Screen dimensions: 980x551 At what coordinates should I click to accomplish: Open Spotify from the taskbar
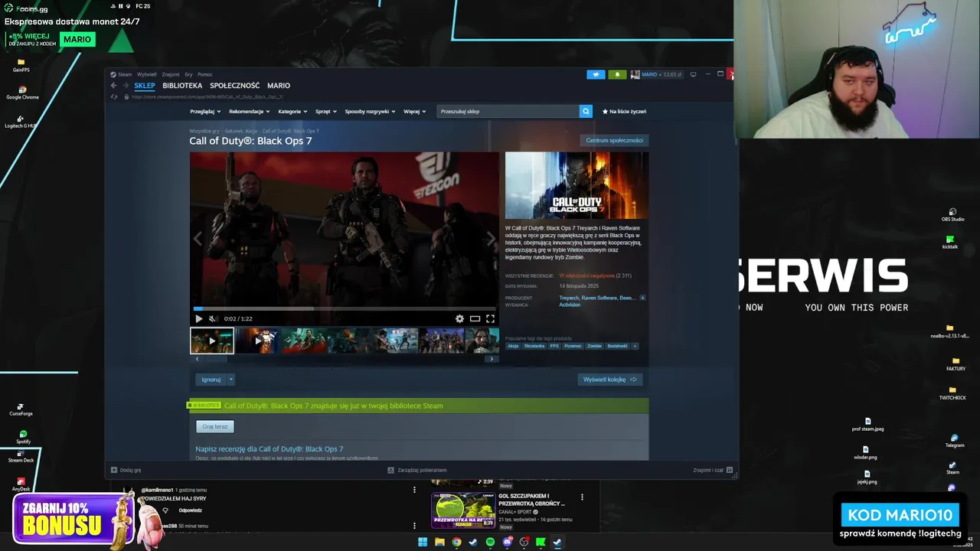pos(490,542)
